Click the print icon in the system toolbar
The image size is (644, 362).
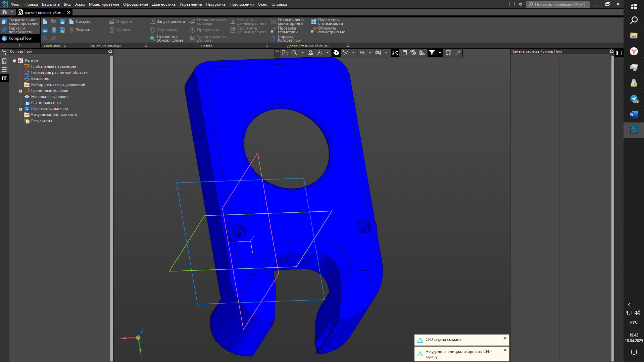45,30
